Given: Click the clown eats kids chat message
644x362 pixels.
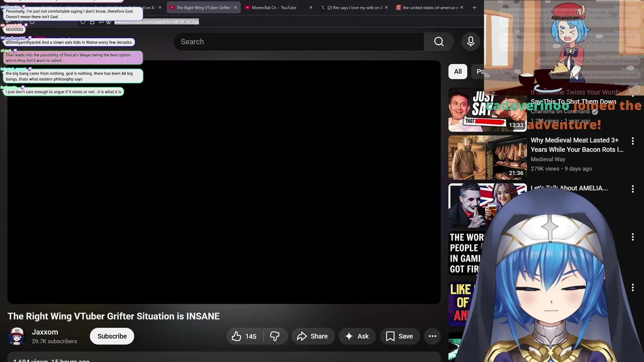Looking at the screenshot, I should (69, 42).
